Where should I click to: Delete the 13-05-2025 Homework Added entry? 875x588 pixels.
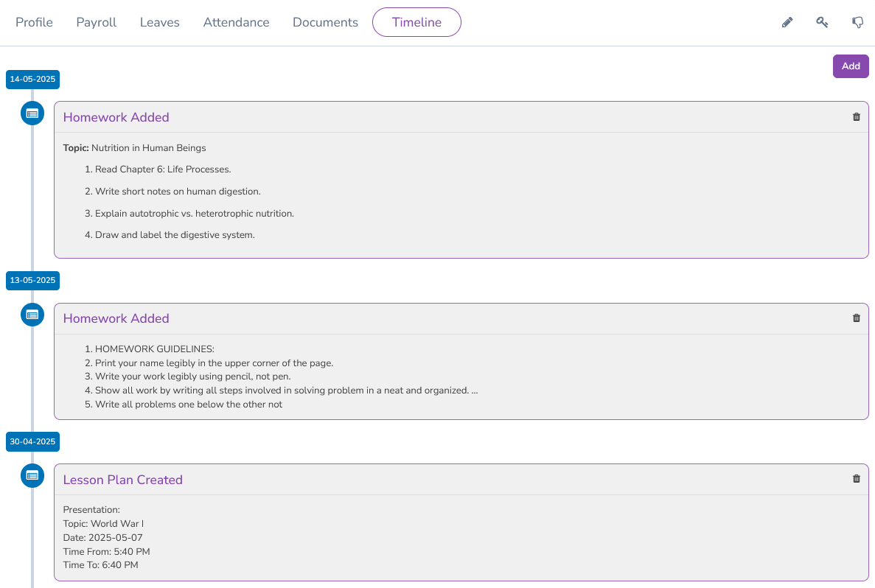click(x=856, y=318)
